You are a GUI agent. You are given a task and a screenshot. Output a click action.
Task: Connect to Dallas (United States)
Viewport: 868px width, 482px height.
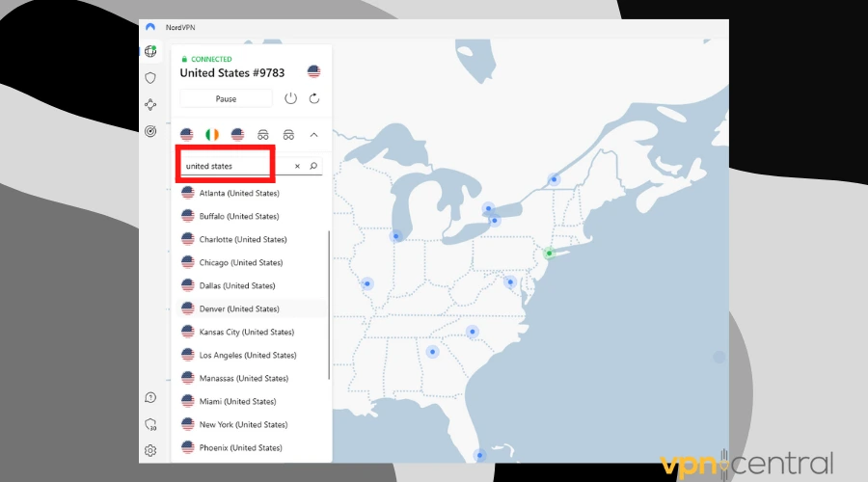251,285
